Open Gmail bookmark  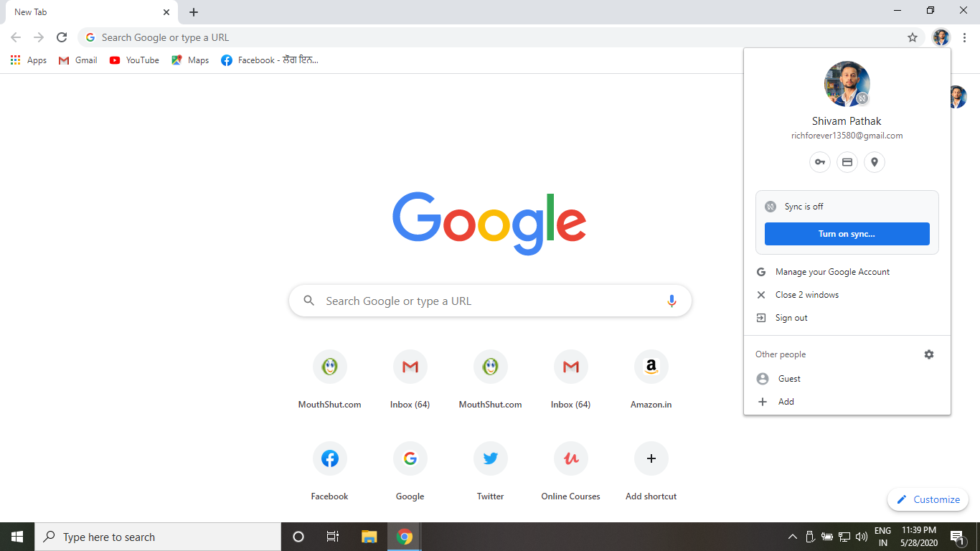click(x=77, y=60)
